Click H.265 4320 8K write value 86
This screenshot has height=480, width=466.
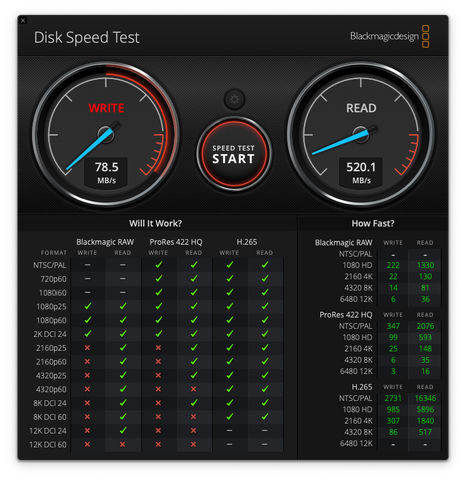[393, 432]
